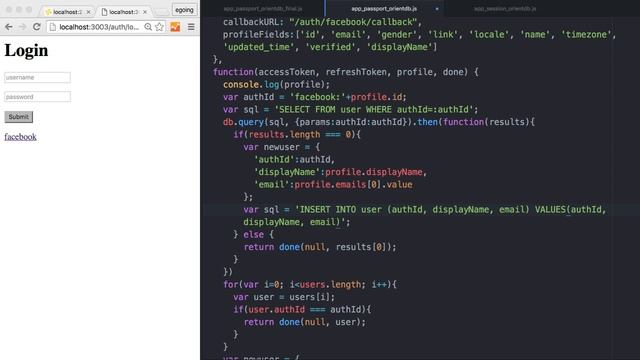This screenshot has height=360, width=640.
Task: Open the orange browser extension icon
Action: click(175, 27)
